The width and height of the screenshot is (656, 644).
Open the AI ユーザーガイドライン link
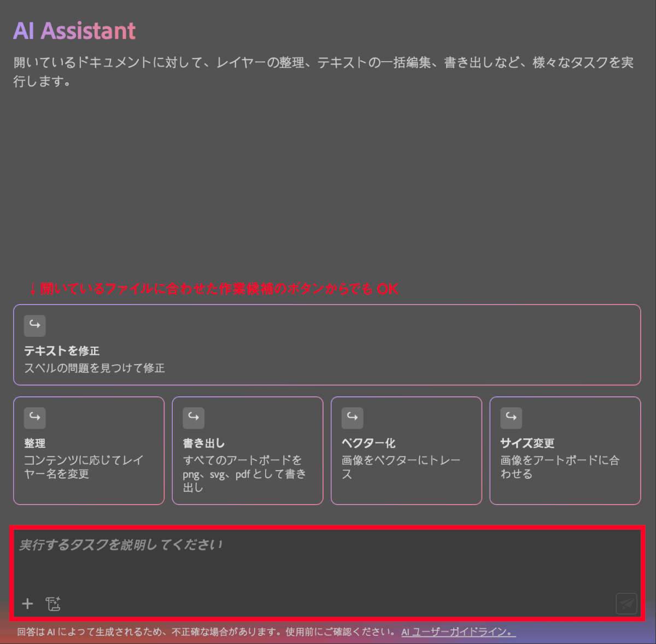click(x=459, y=632)
